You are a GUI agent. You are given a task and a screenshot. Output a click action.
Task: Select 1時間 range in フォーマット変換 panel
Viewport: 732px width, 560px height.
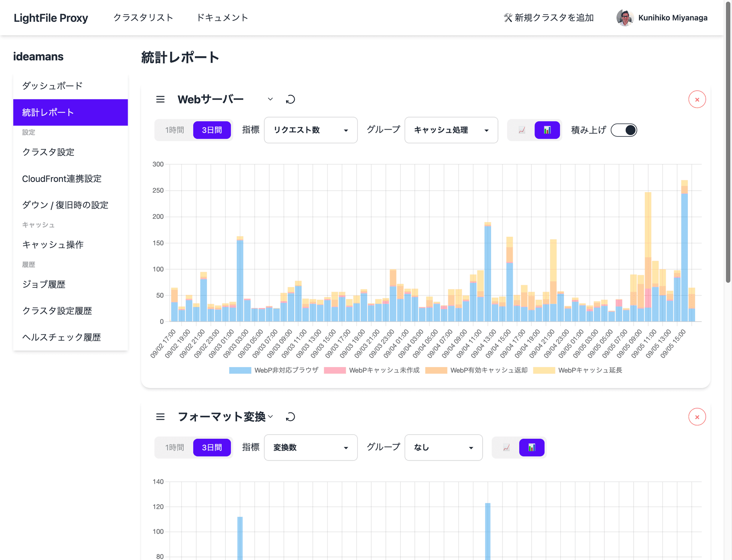pos(174,448)
